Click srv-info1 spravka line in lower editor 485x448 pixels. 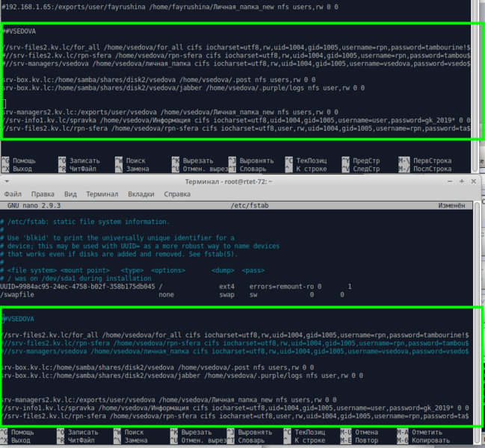(x=235, y=408)
